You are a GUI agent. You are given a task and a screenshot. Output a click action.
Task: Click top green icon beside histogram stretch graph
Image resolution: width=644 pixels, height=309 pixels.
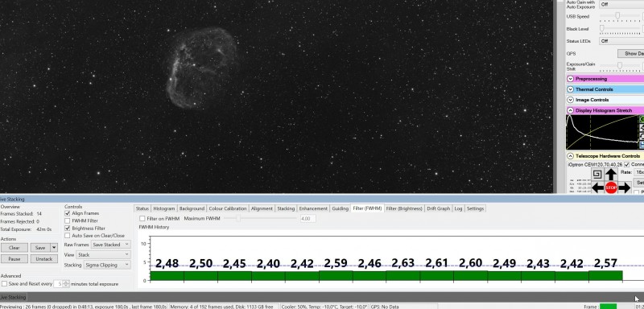point(642,119)
